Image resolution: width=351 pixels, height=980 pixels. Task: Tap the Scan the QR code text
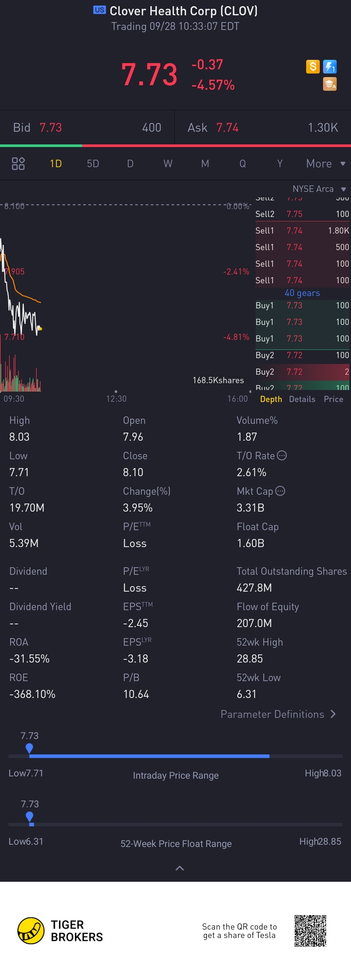coord(240,931)
